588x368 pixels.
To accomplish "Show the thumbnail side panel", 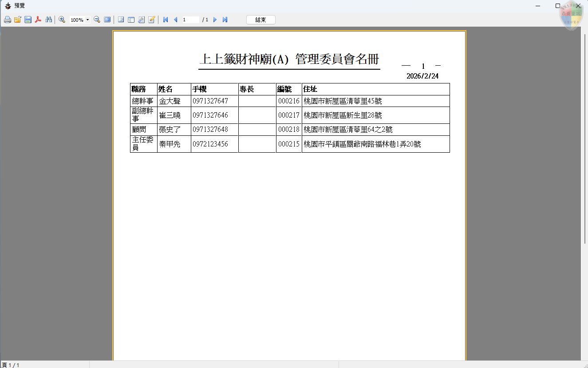I will click(131, 20).
